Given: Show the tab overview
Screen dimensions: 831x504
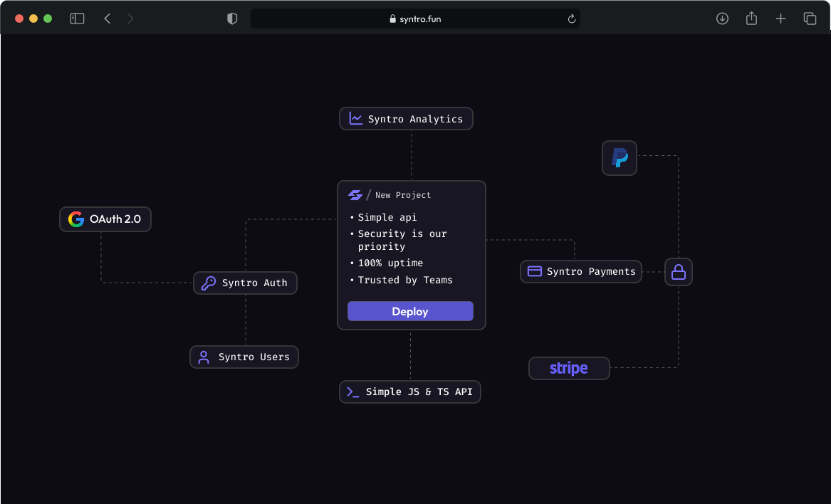Looking at the screenshot, I should 810,19.
